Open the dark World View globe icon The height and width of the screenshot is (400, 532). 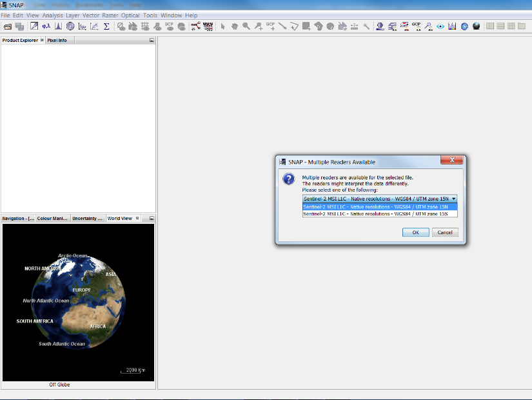point(477,26)
